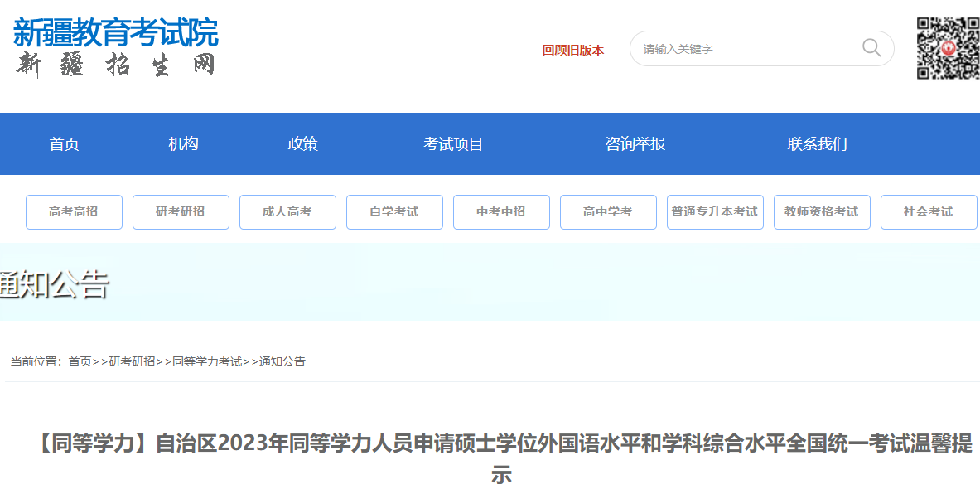Click the 新疆教育考试院 site logo
The width and height of the screenshot is (980, 494).
click(x=116, y=32)
